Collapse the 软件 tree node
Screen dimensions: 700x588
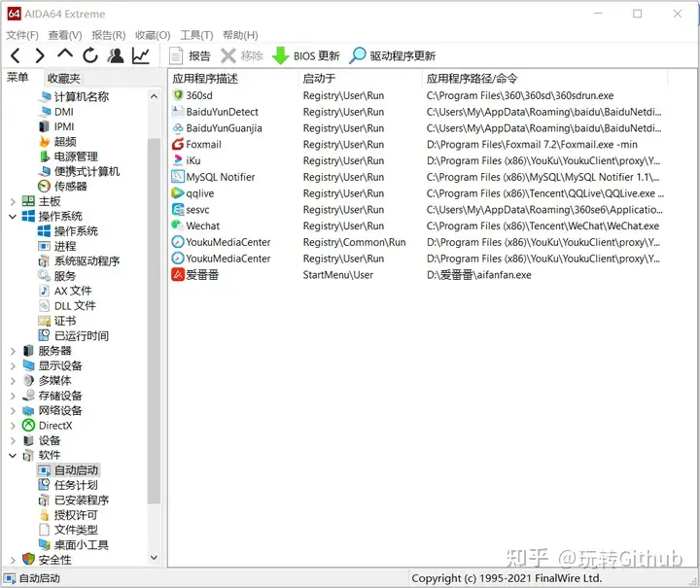(x=13, y=456)
